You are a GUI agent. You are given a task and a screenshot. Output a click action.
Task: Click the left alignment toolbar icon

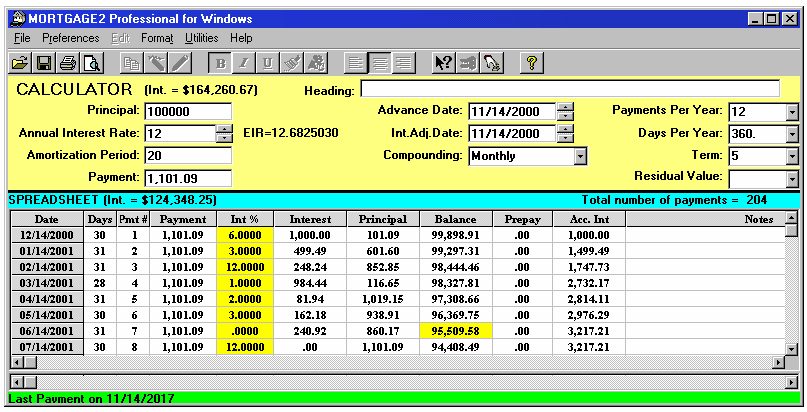[356, 63]
